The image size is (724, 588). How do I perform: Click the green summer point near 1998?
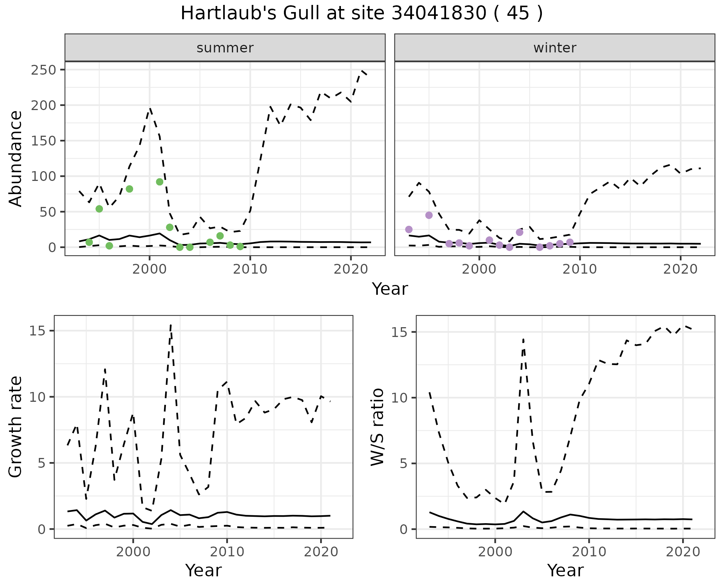[x=129, y=189]
